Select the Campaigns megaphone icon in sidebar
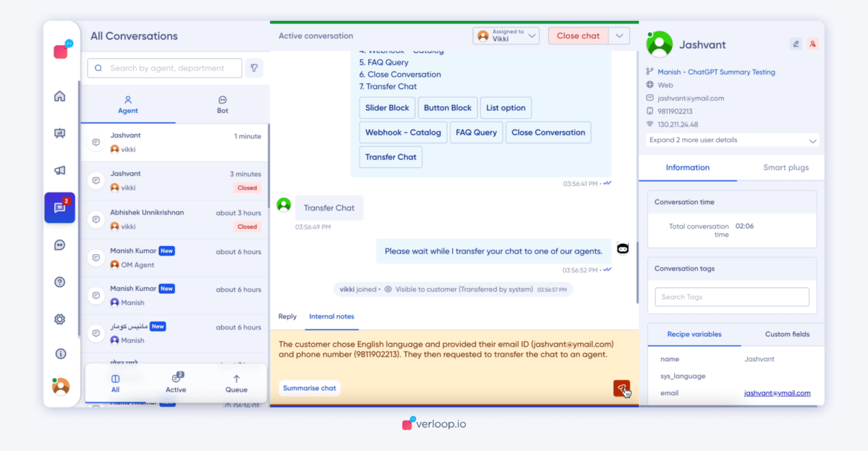 coord(61,171)
